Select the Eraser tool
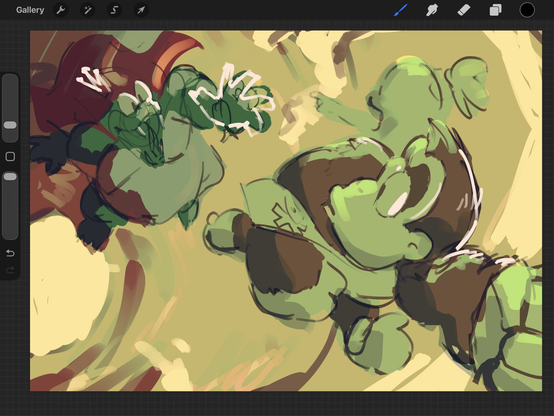This screenshot has width=554, height=416. tap(464, 10)
